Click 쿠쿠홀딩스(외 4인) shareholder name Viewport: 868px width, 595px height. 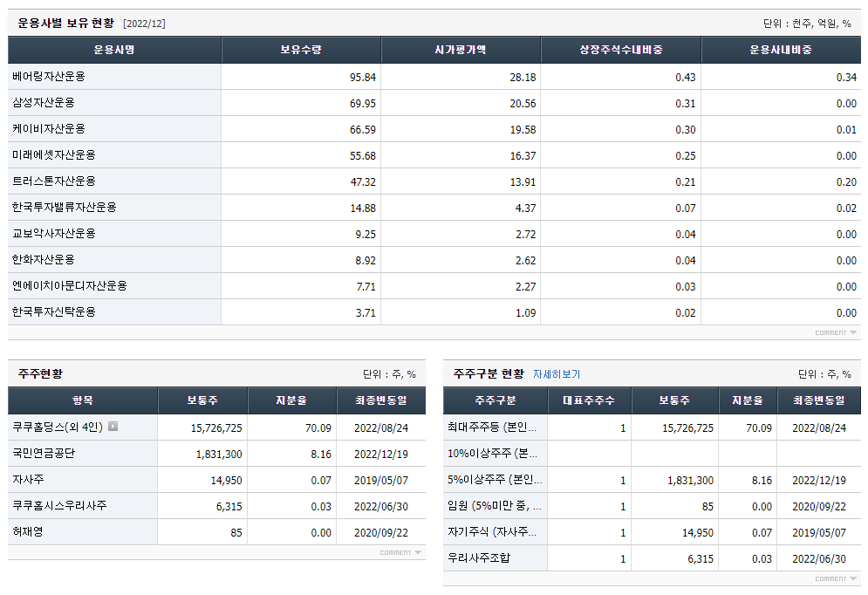tap(58, 427)
